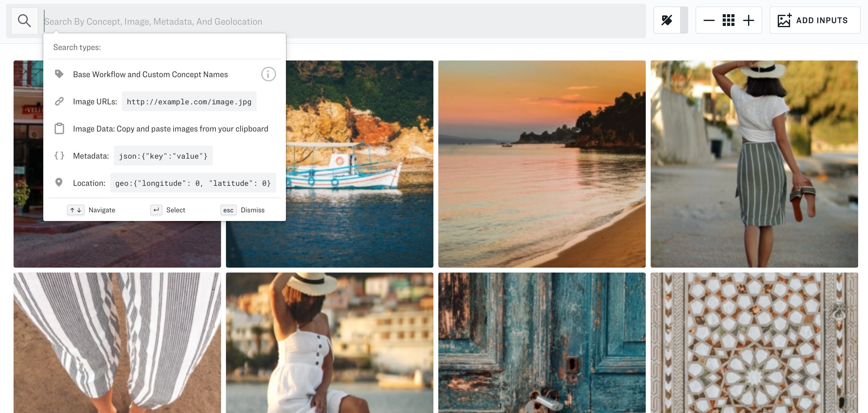Click the grid view icon
Image resolution: width=868 pixels, height=413 pixels.
point(728,21)
